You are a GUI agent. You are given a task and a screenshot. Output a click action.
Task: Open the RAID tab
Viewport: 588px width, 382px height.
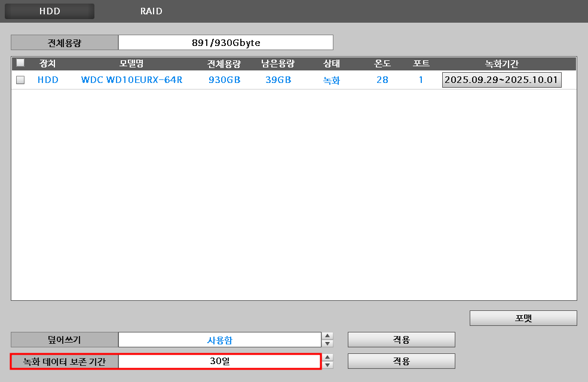click(x=151, y=11)
